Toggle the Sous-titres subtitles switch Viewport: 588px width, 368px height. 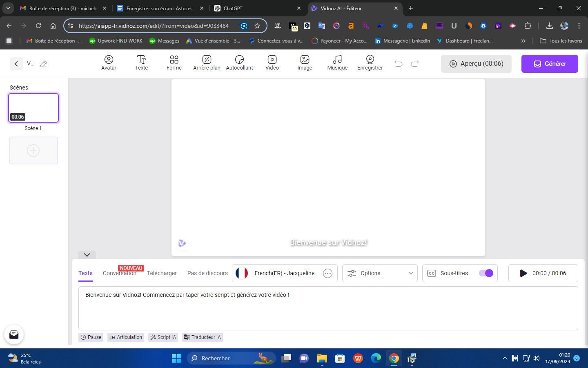coord(486,273)
